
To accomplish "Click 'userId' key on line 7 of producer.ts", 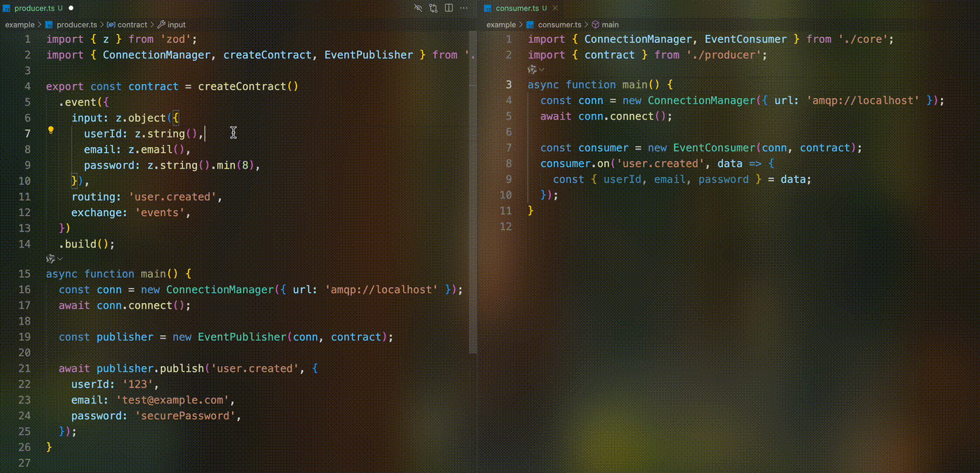I will coord(103,134).
